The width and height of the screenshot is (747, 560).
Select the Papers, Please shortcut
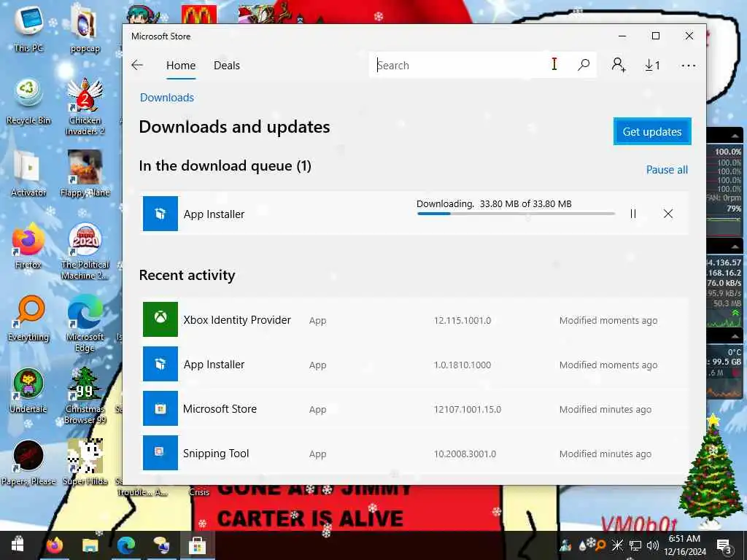pyautogui.click(x=28, y=463)
